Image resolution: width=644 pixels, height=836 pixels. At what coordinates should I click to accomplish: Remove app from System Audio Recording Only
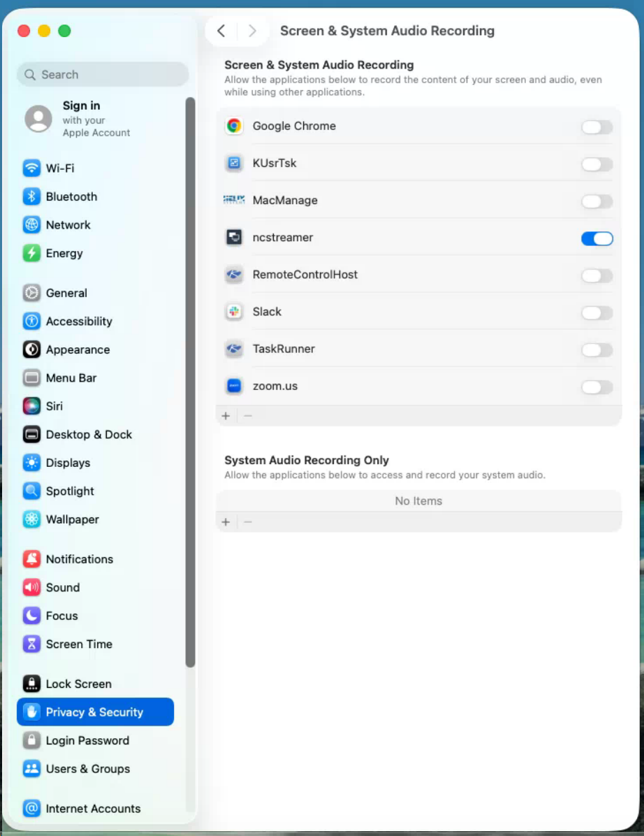(x=248, y=522)
